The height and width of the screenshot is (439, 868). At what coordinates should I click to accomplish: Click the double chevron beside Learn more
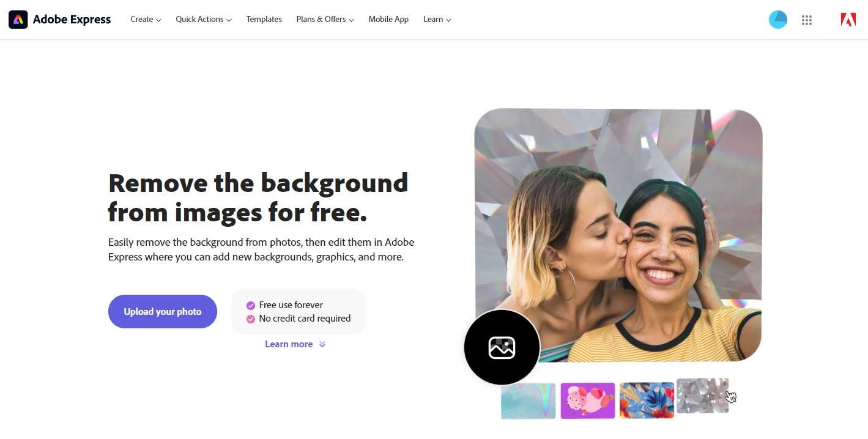point(322,344)
